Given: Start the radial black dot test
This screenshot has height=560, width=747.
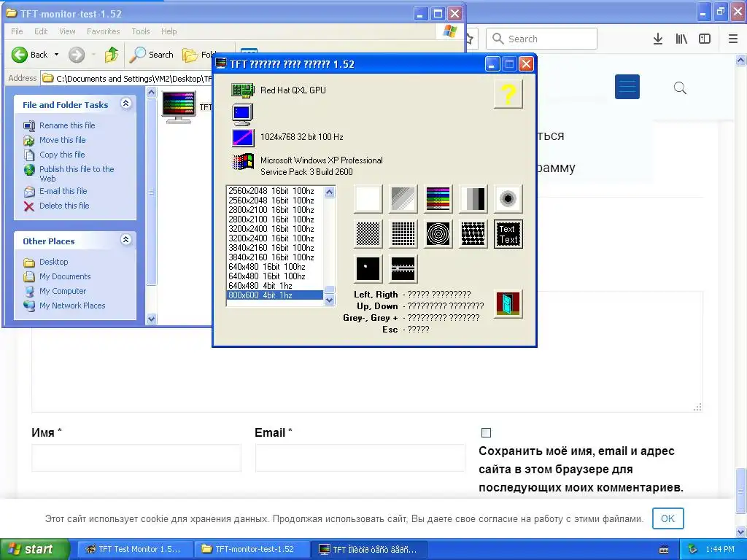Looking at the screenshot, I should pos(508,198).
